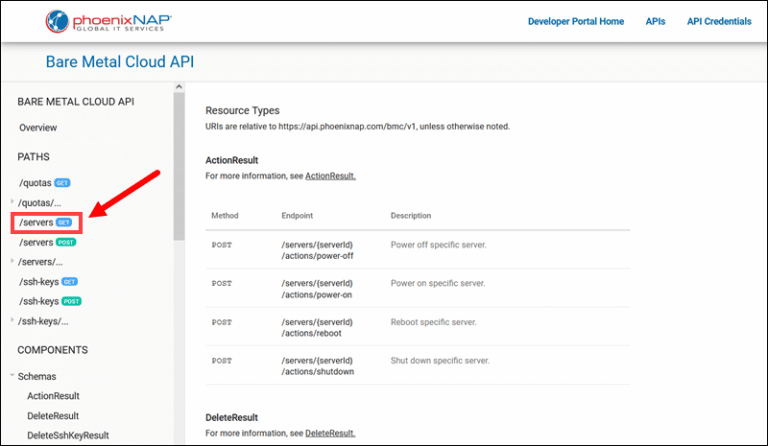Expand the /ssh-keys/... path group
The width and height of the screenshot is (768, 446).
point(12,321)
